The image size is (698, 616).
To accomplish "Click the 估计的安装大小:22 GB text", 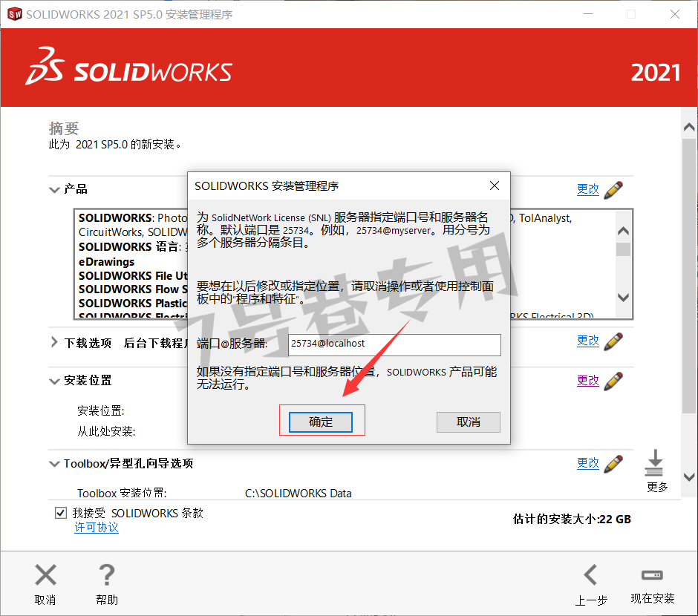I will [x=572, y=519].
